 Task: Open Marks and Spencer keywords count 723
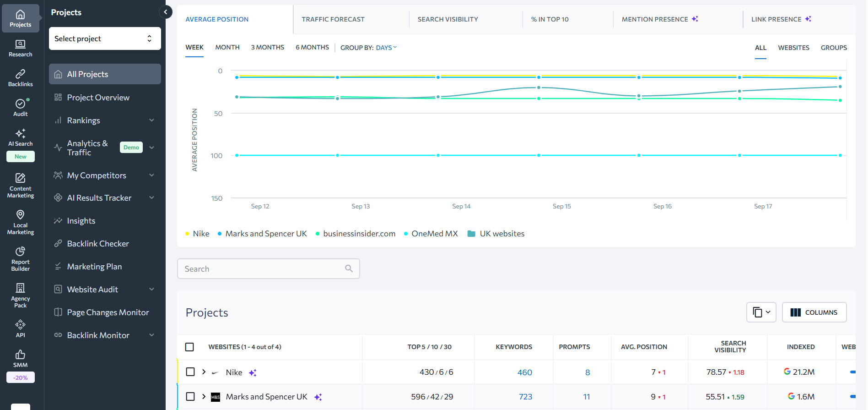pos(525,397)
